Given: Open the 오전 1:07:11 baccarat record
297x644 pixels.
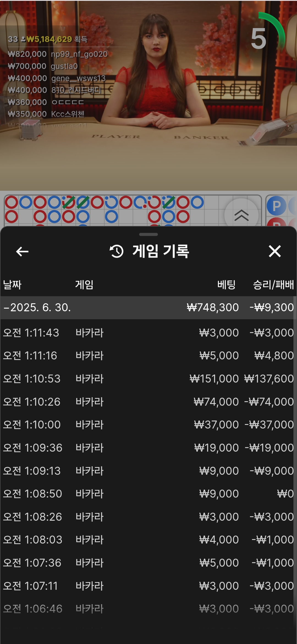Looking at the screenshot, I should [x=148, y=586].
